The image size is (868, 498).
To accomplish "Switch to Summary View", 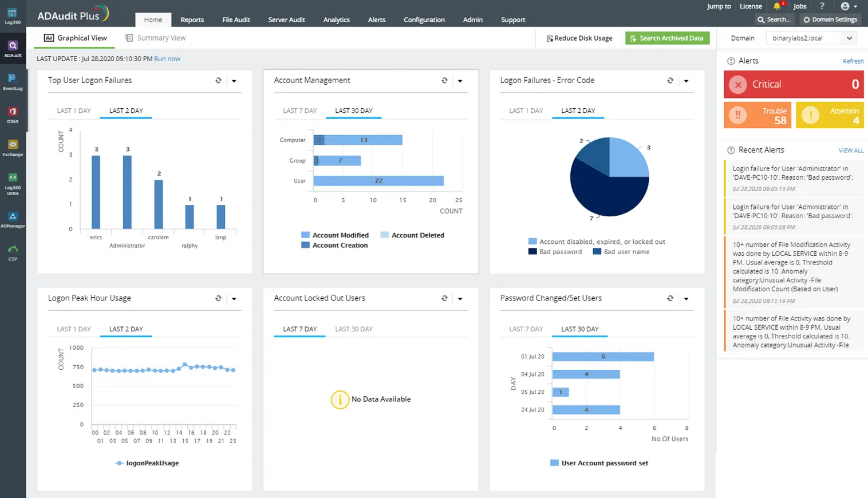I will click(x=156, y=38).
